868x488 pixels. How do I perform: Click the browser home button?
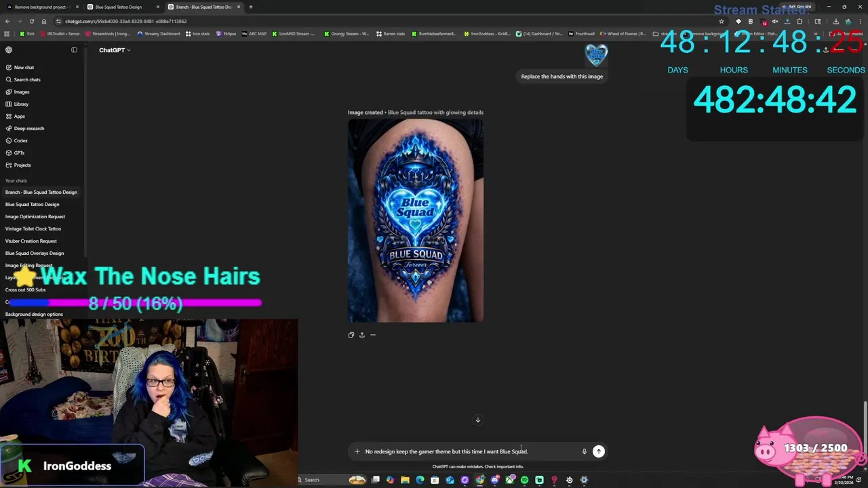[x=44, y=21]
